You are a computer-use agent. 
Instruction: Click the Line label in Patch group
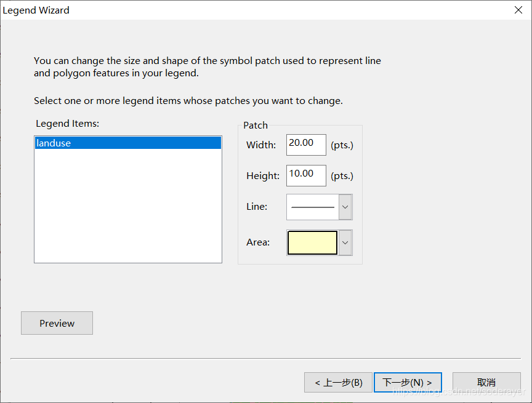(257, 206)
